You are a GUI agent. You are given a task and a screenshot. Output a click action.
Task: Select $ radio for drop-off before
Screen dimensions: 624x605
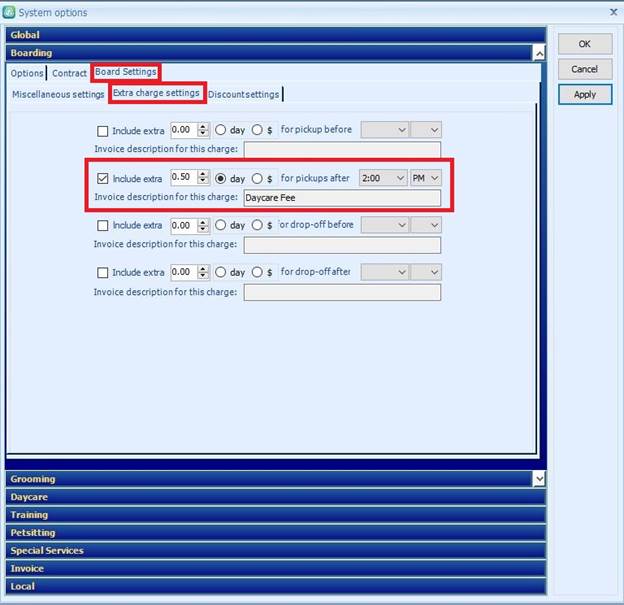click(257, 225)
